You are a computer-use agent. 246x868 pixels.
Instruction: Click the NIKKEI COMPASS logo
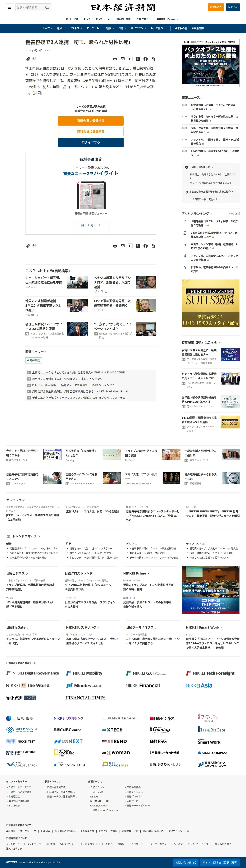click(x=213, y=753)
